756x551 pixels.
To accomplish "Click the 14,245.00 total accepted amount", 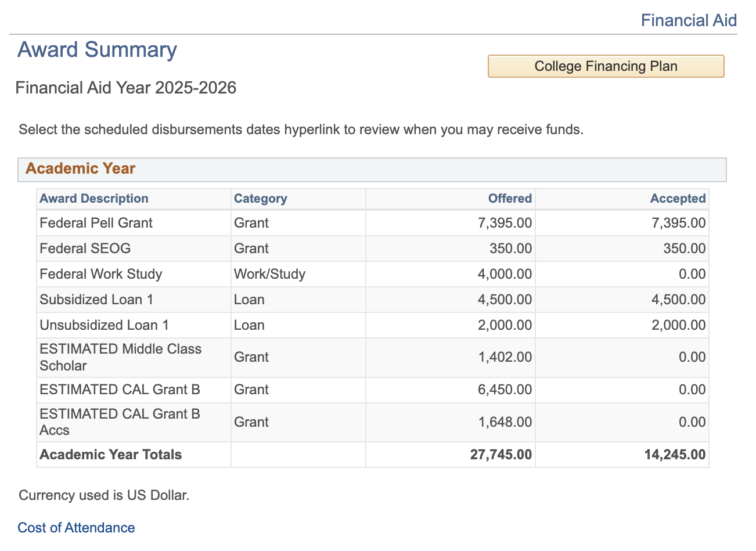I will pyautogui.click(x=675, y=455).
